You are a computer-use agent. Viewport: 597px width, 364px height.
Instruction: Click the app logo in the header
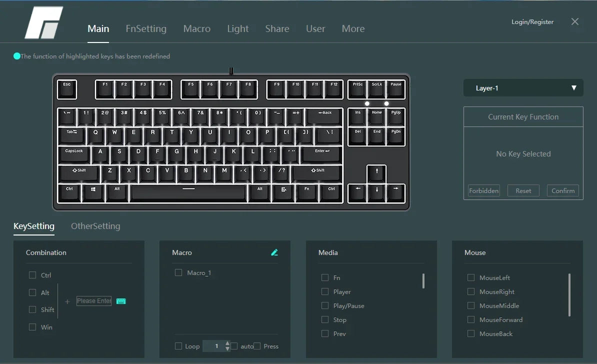(x=44, y=22)
